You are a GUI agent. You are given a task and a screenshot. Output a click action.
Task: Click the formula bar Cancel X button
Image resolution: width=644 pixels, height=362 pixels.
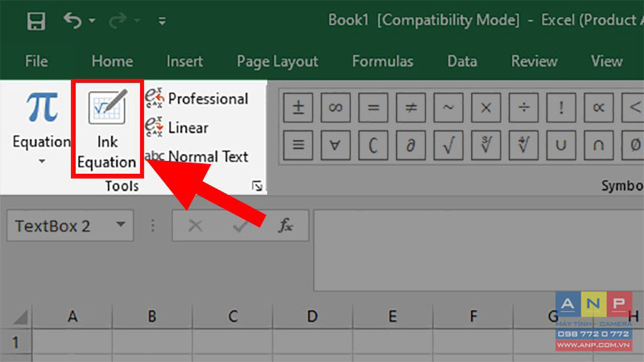click(195, 225)
